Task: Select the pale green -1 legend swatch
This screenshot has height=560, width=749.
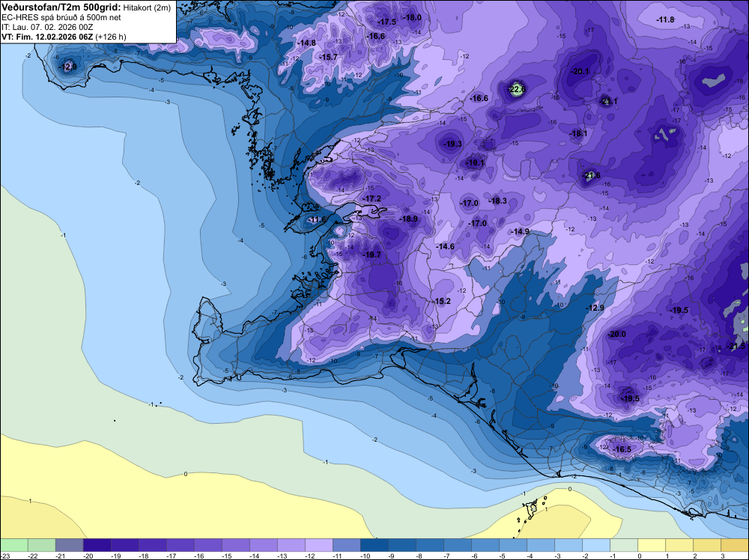Action: pos(624,545)
